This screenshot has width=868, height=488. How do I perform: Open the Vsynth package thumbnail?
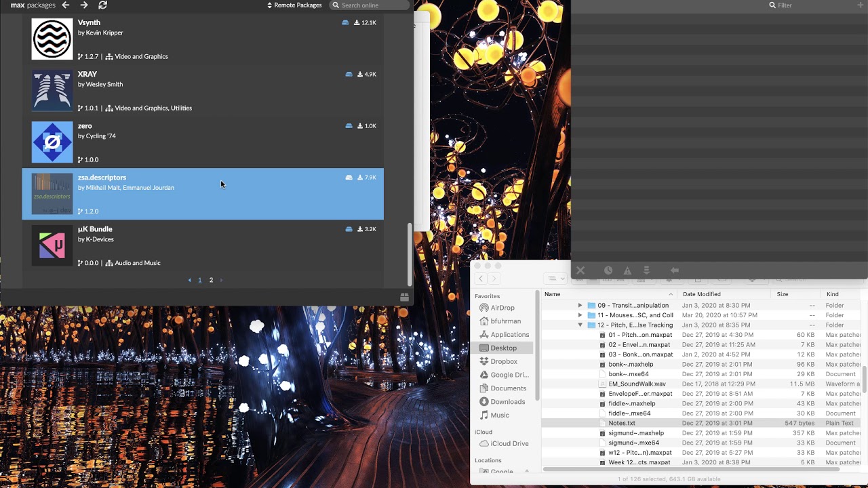pyautogui.click(x=52, y=39)
